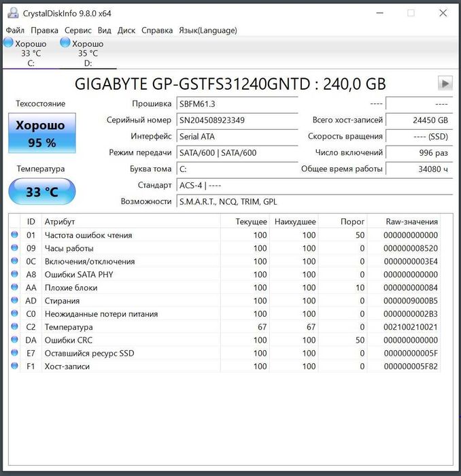Click the Возможности field S.M.A.R.T., NCQ, TRIM, GPL
This screenshot has height=476, width=461.
point(314,201)
